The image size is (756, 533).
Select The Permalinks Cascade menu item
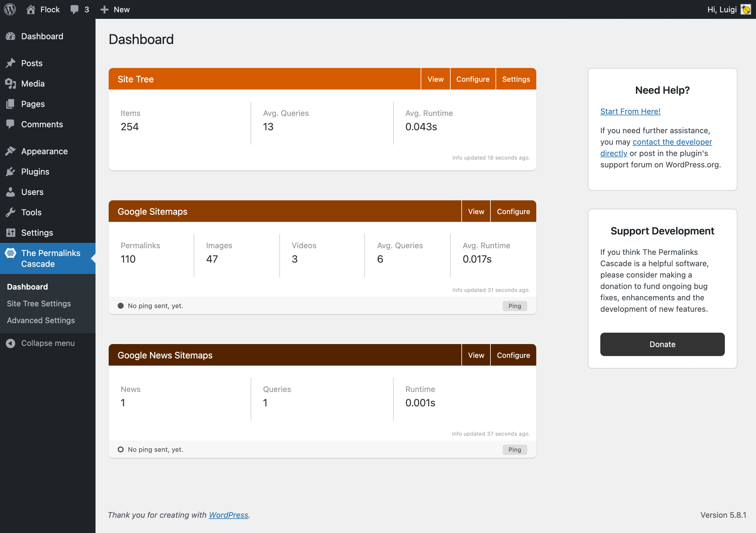click(48, 258)
